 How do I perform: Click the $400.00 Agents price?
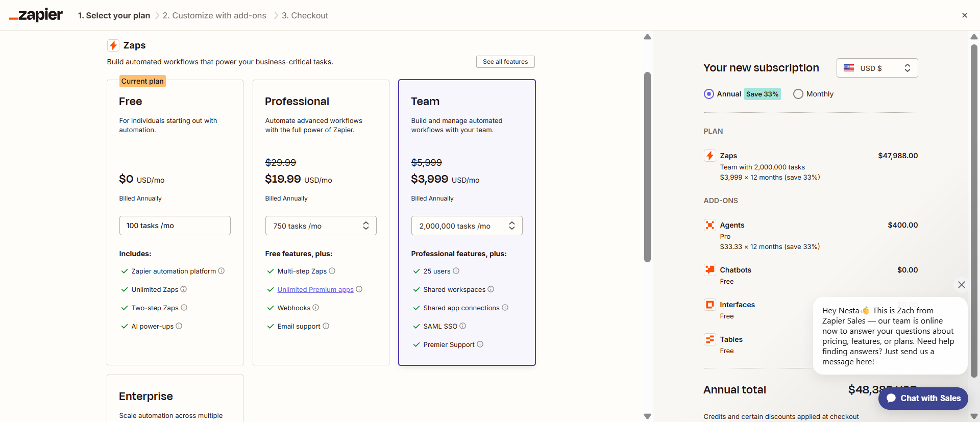pyautogui.click(x=902, y=225)
